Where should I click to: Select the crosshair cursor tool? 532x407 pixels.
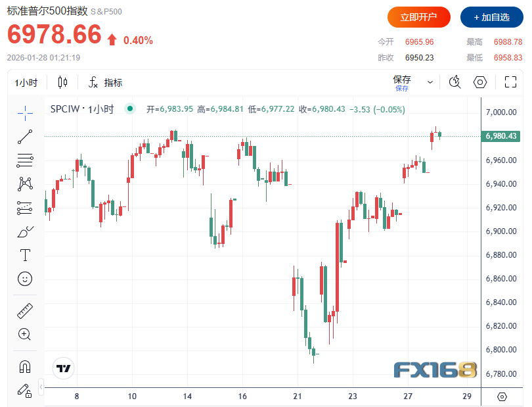pos(25,113)
